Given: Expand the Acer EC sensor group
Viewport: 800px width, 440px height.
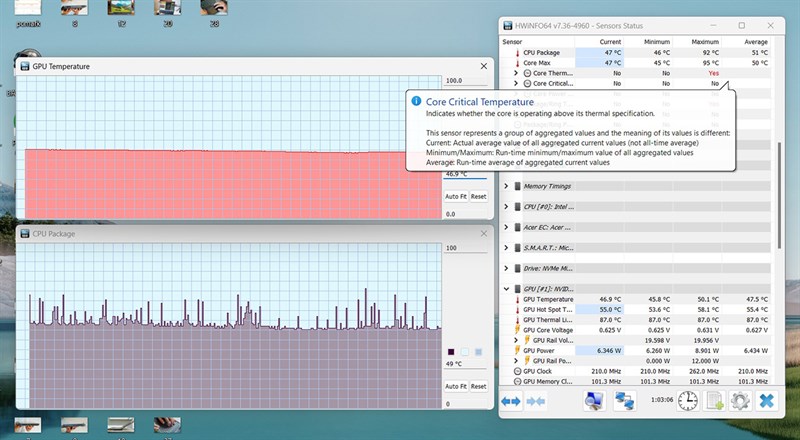Looking at the screenshot, I should [506, 227].
